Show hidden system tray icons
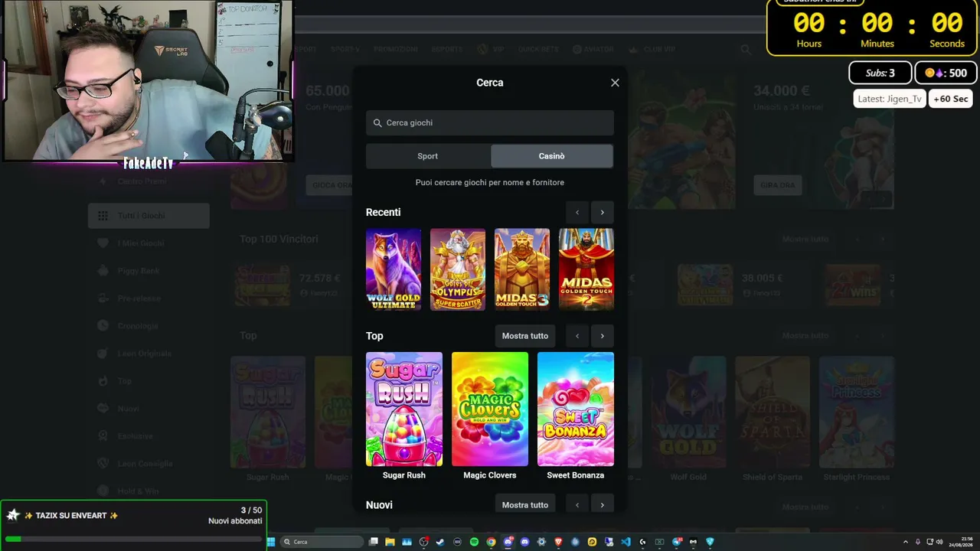980x551 pixels. 906,542
